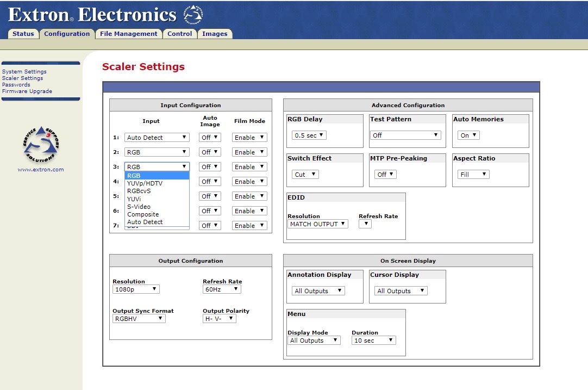The height and width of the screenshot is (390, 588).
Task: Open Film Mode dropdown for Input 5
Action: [x=249, y=196]
